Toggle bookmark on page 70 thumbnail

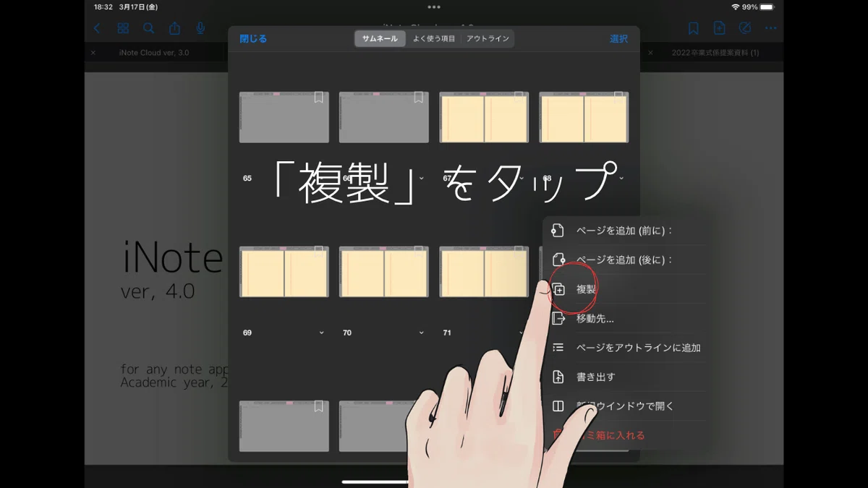(418, 252)
